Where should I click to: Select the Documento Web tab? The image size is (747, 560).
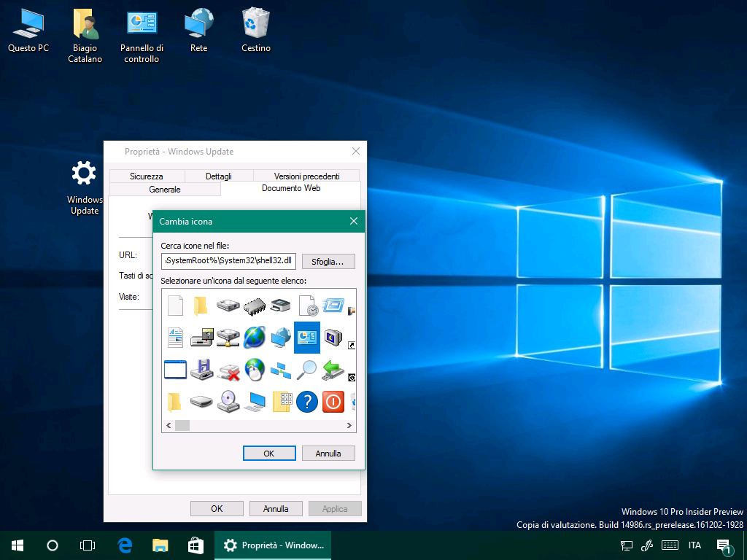point(291,188)
